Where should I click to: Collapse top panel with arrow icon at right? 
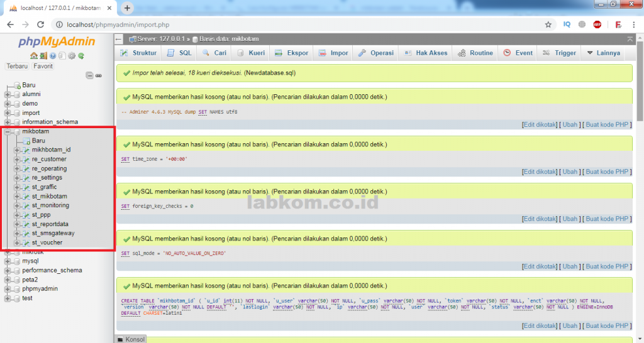(630, 39)
